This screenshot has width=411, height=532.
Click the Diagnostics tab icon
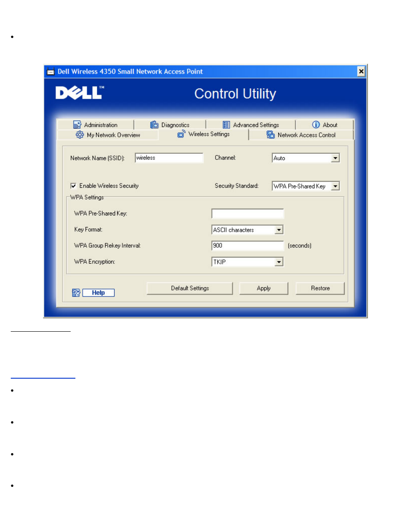pos(154,124)
